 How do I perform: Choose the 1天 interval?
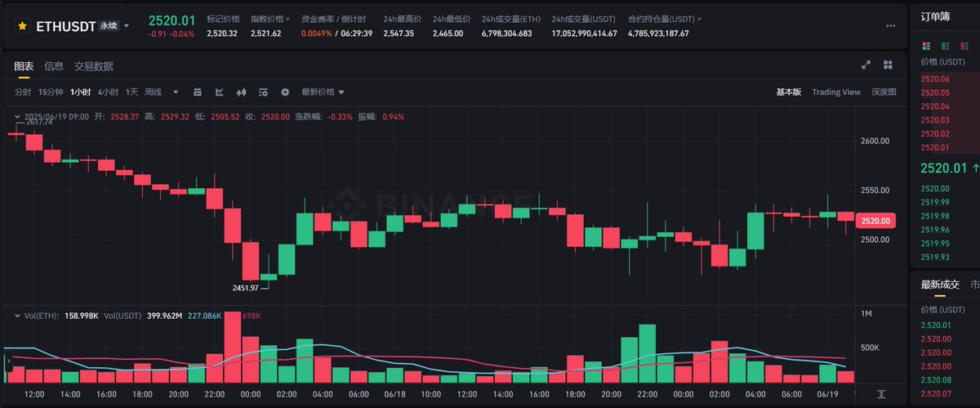(x=131, y=92)
